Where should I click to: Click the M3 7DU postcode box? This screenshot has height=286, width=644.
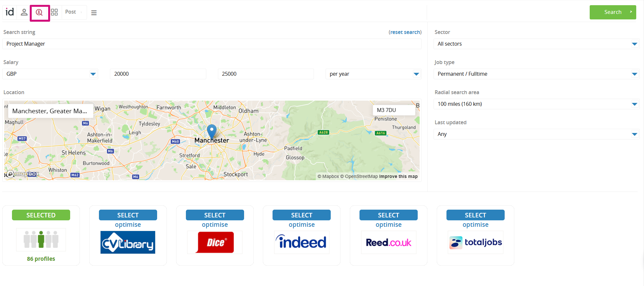point(394,110)
